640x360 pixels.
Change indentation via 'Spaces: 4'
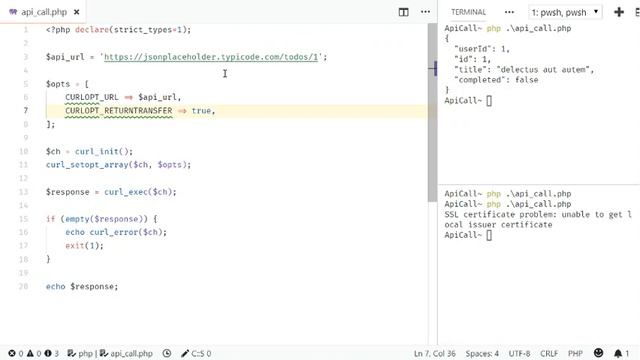(482, 353)
